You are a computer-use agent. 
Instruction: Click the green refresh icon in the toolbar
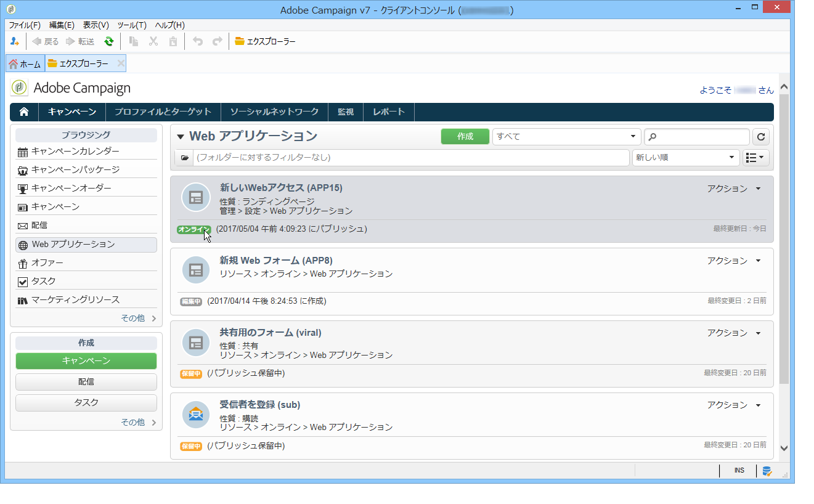point(109,42)
